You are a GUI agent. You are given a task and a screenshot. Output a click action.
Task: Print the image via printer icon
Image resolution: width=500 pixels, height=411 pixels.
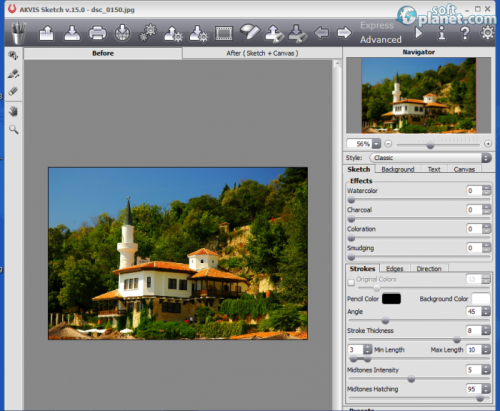click(x=97, y=33)
